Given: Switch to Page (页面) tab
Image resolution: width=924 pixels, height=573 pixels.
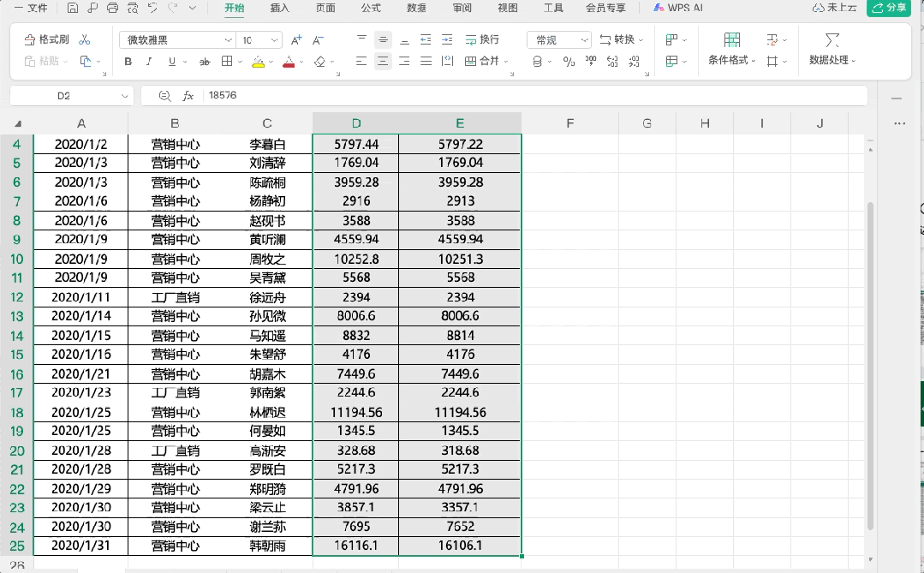Looking at the screenshot, I should [x=325, y=8].
